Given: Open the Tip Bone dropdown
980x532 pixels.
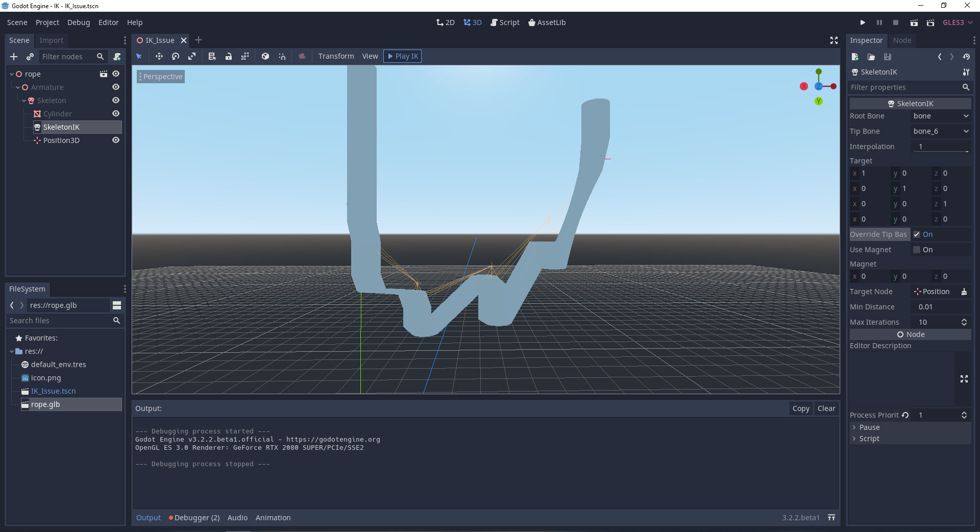Looking at the screenshot, I should tap(941, 131).
